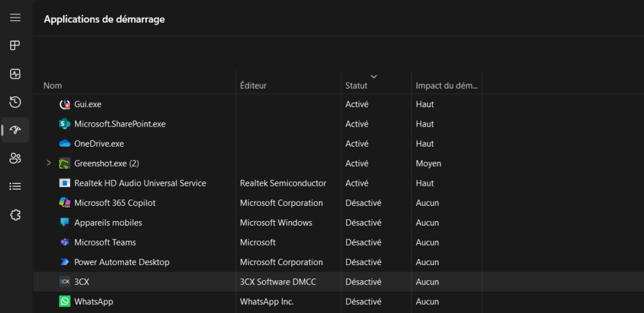Sort by Éditeur column header
The height and width of the screenshot is (313, 644).
pyautogui.click(x=253, y=85)
